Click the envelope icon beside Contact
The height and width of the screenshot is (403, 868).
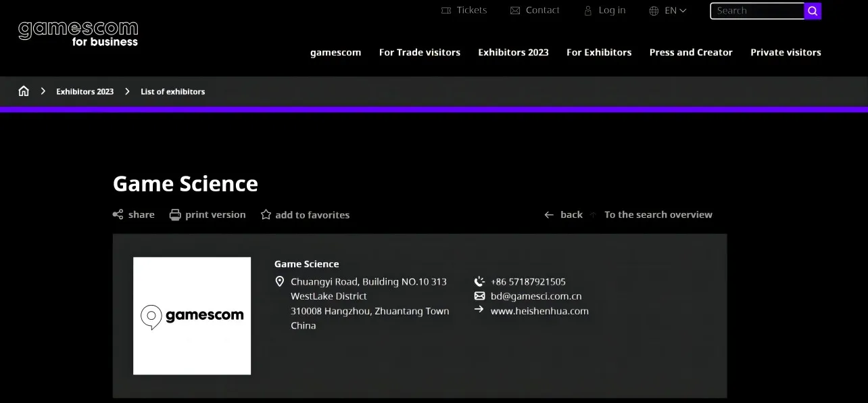tap(515, 10)
